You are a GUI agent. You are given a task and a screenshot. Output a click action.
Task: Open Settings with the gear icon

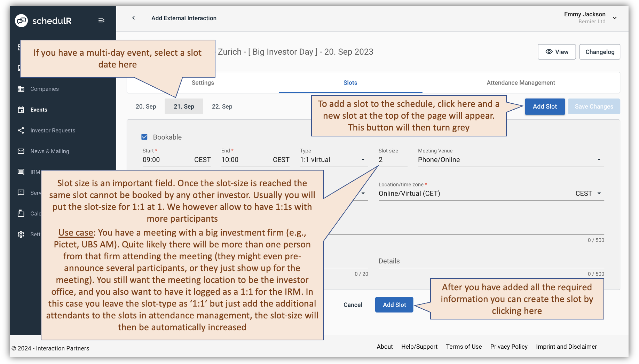pos(21,234)
